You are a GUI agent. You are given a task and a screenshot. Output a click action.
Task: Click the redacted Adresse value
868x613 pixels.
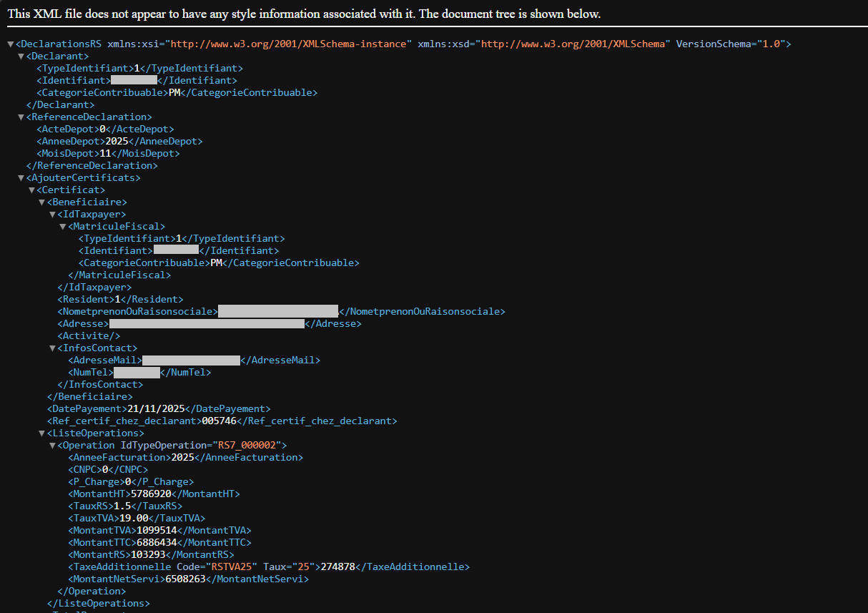tap(207, 324)
